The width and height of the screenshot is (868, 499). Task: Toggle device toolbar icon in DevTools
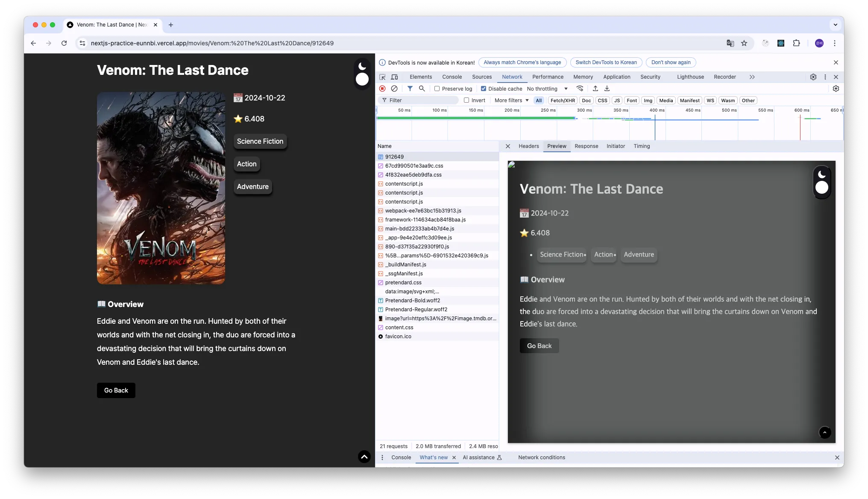point(394,77)
